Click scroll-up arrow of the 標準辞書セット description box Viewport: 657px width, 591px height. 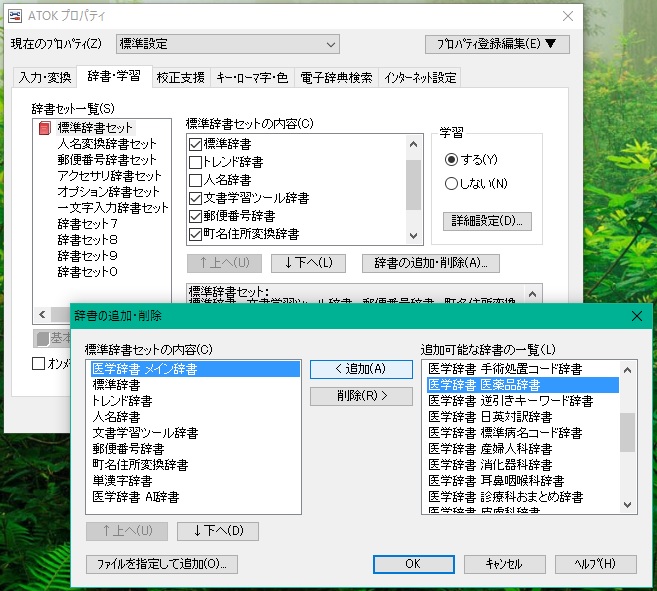click(x=533, y=294)
